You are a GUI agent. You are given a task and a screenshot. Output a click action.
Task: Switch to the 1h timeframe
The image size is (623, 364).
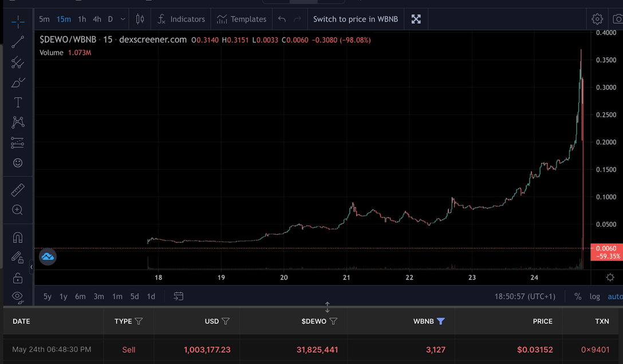click(82, 19)
